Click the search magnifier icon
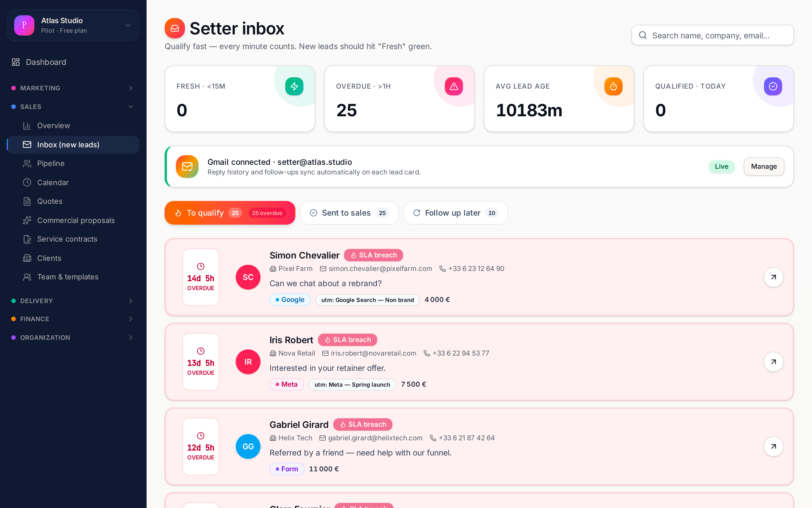Viewport: 812px width, 508px height. (643, 35)
